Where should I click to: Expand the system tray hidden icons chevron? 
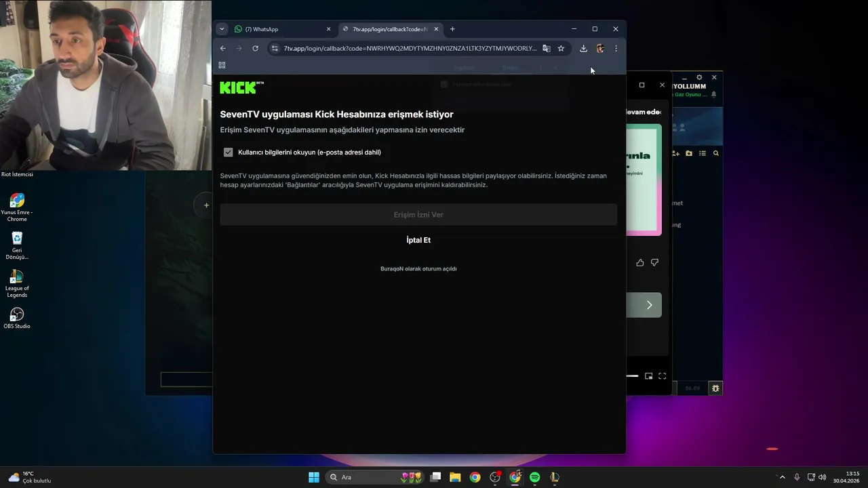pos(782,477)
